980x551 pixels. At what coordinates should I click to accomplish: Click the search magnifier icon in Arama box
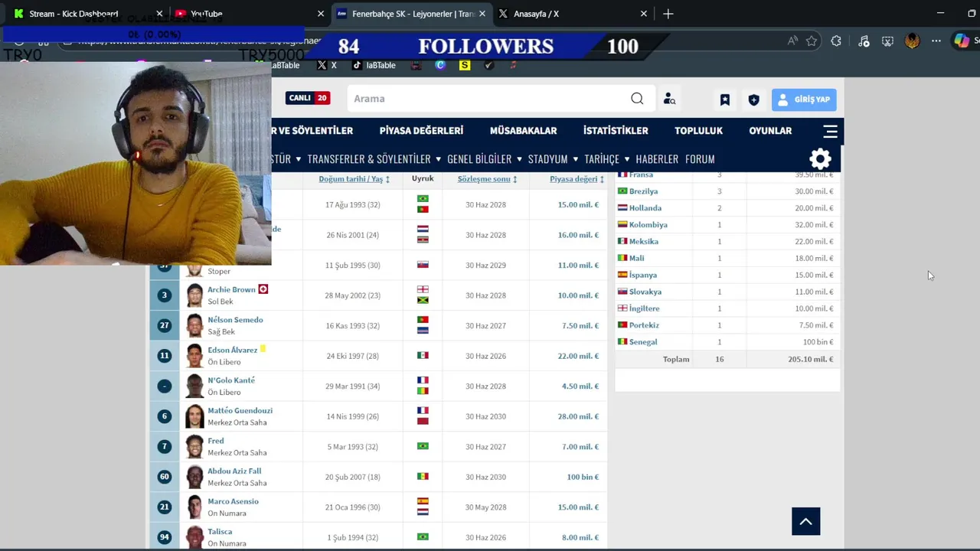click(637, 99)
